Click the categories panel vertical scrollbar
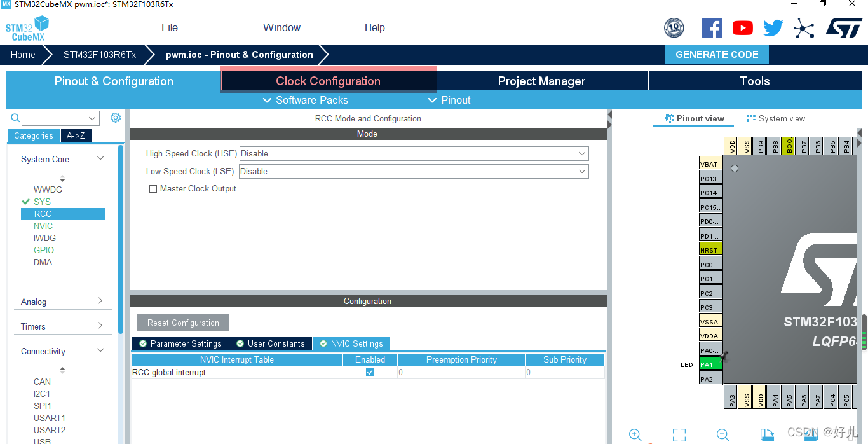Viewport: 868px width, 444px height. 121,239
